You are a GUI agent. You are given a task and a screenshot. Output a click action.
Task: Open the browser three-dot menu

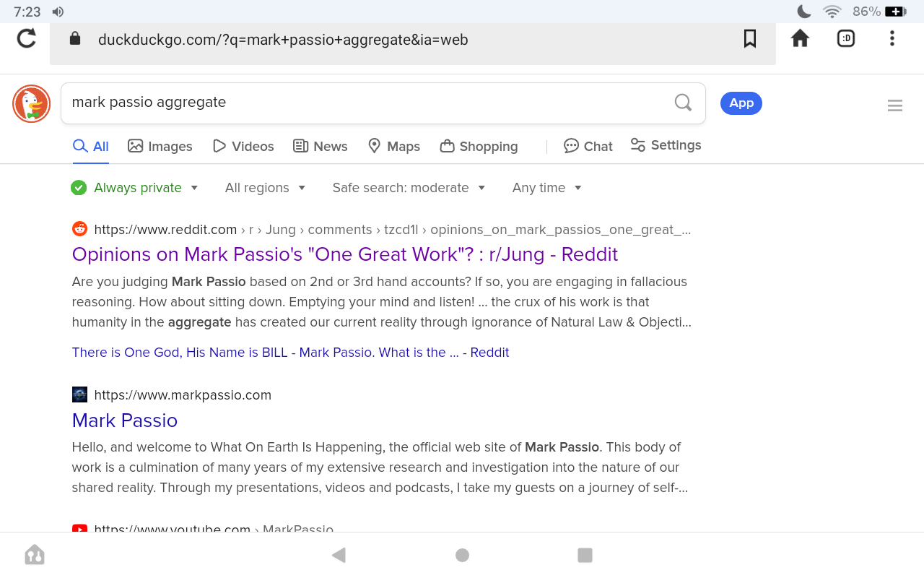[x=892, y=38]
